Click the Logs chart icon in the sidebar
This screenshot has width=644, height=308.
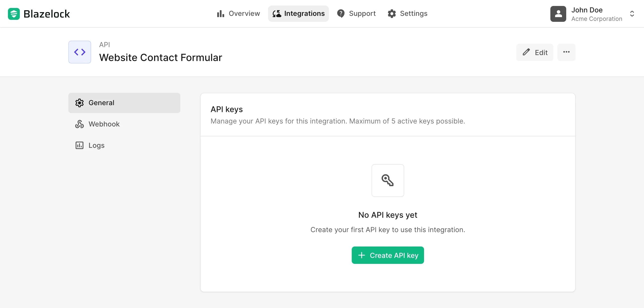point(79,145)
